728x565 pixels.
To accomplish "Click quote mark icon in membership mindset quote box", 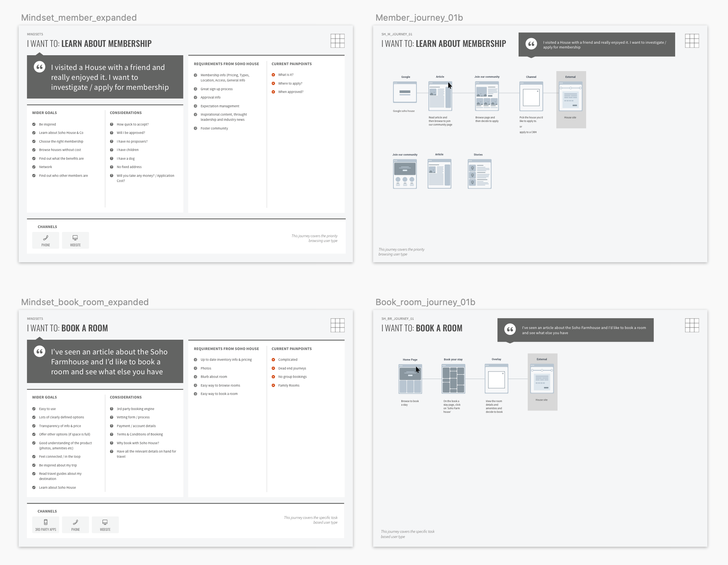I will tap(40, 67).
